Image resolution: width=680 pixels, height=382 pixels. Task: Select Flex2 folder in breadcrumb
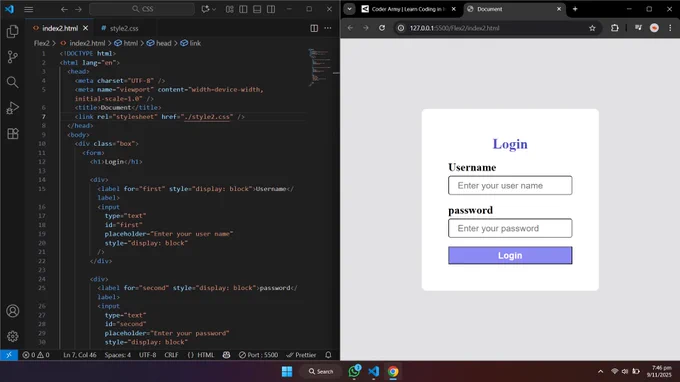click(42, 43)
